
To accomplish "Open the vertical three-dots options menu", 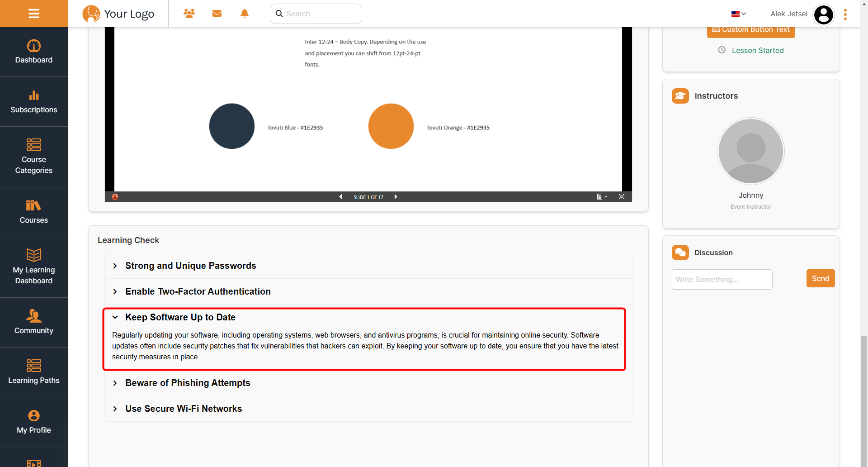I will [845, 14].
